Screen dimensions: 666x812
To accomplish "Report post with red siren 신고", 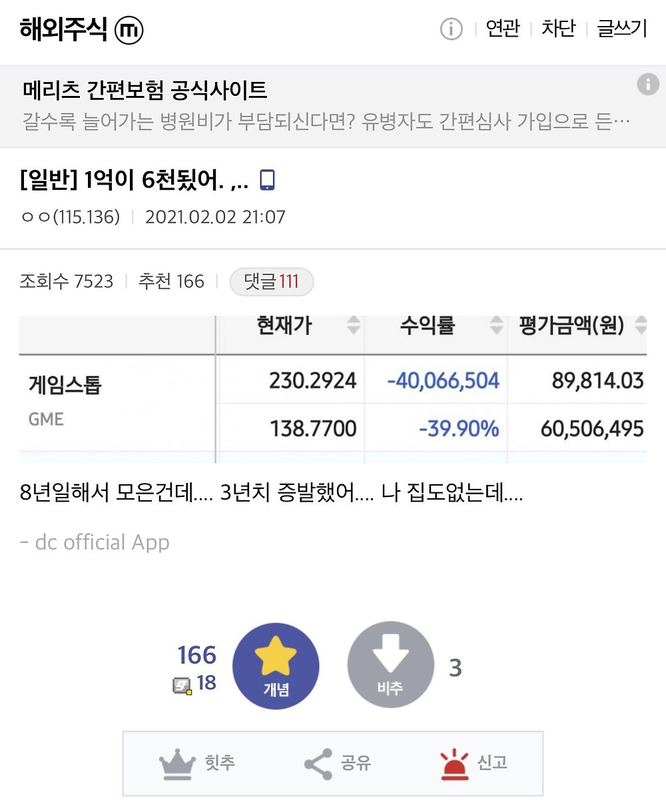I will (x=455, y=763).
